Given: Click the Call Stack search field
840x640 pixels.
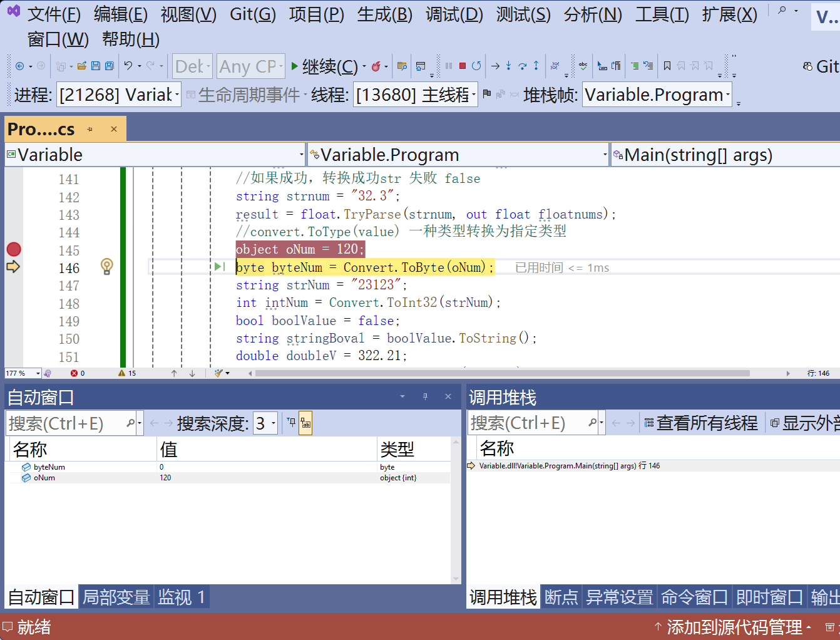Looking at the screenshot, I should pyautogui.click(x=528, y=423).
